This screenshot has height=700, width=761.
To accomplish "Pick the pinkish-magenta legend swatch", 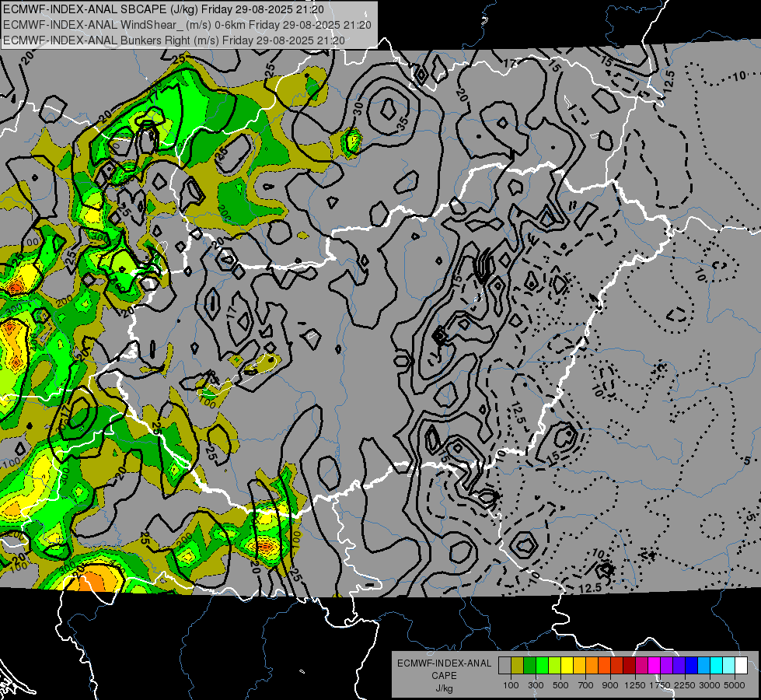I will [x=641, y=666].
